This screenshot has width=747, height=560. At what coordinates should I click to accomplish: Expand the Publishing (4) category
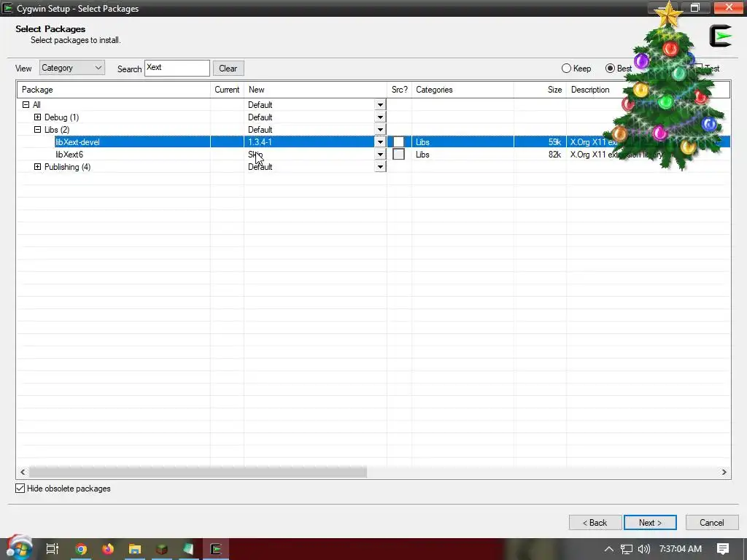click(x=38, y=167)
